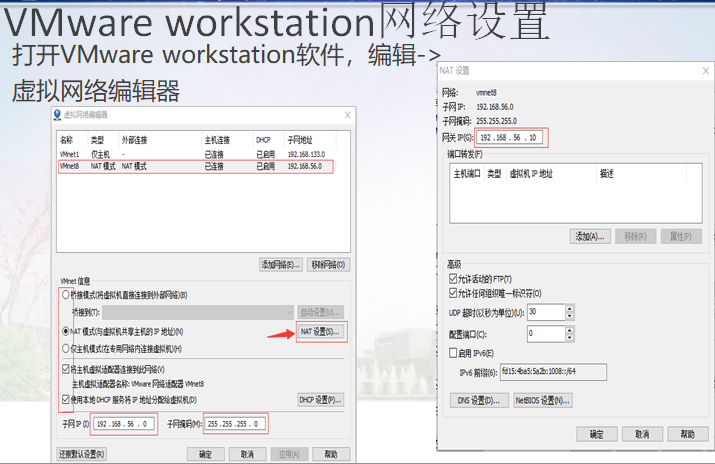The width and height of the screenshot is (715, 464).
Task: Click the 属性 port forwarding button
Action: pyautogui.click(x=681, y=236)
